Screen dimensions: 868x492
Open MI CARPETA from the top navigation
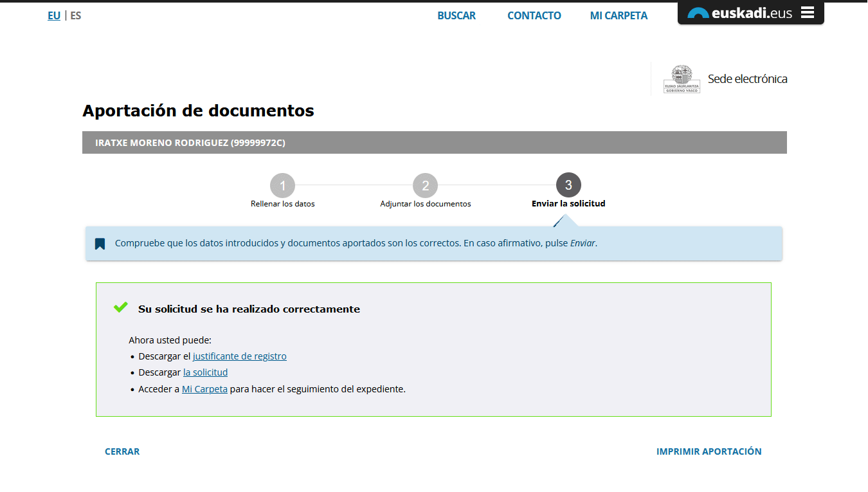click(x=619, y=15)
